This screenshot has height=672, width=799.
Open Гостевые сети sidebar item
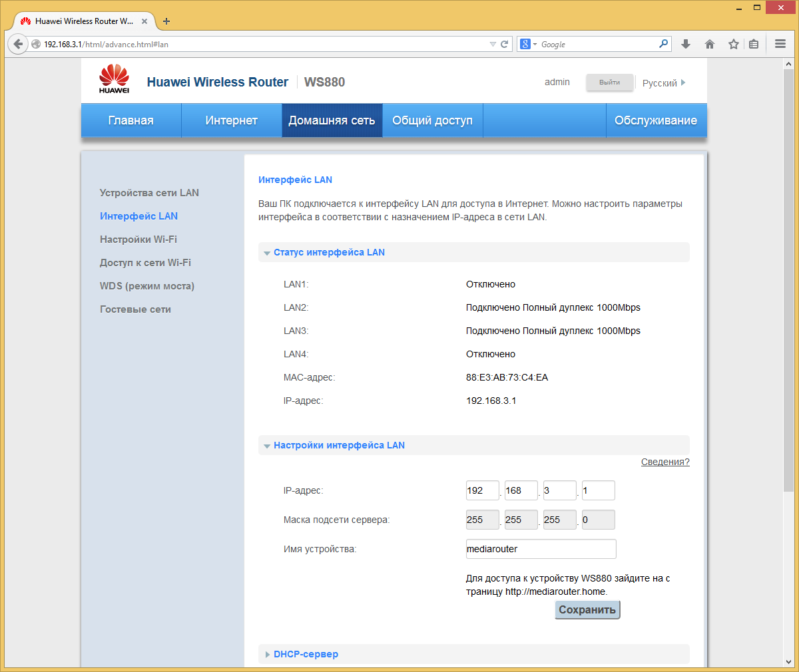(x=135, y=309)
